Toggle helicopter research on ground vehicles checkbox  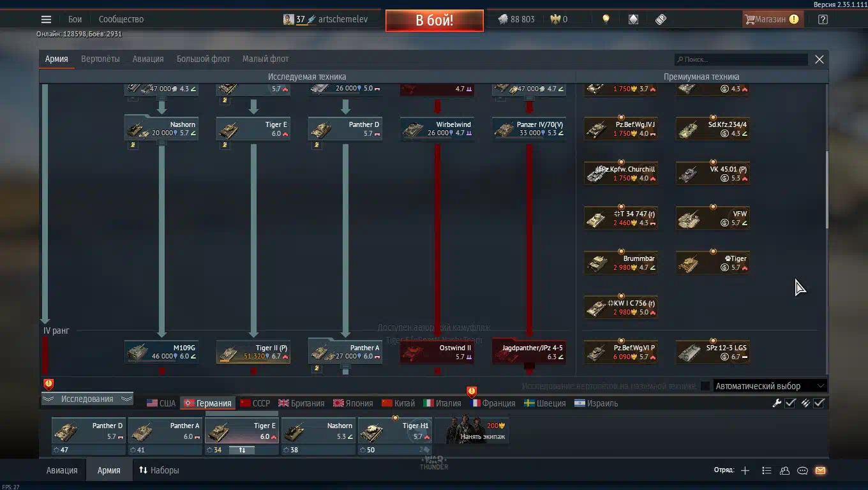(705, 386)
